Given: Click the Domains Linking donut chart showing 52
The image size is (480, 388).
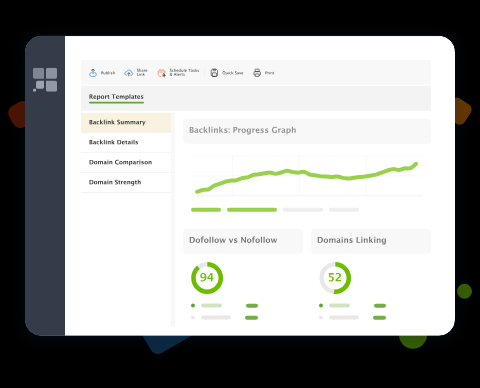Looking at the screenshot, I should [x=335, y=278].
